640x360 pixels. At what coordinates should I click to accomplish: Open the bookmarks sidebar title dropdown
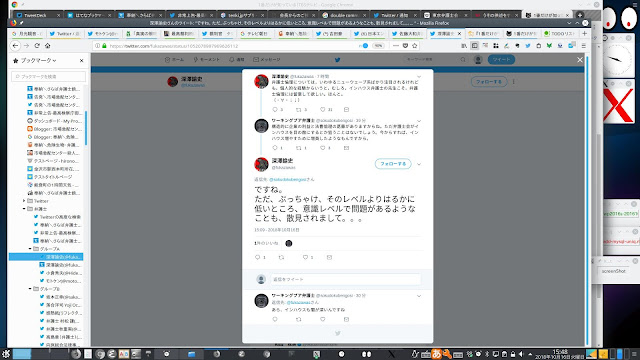tap(54, 60)
